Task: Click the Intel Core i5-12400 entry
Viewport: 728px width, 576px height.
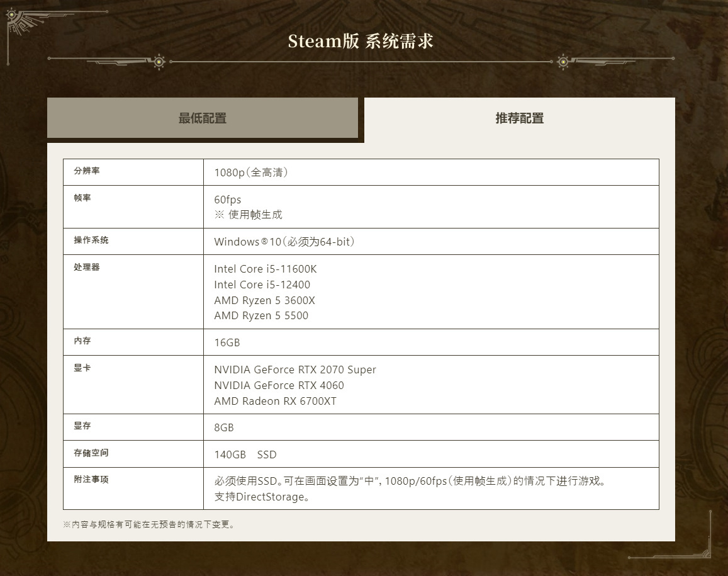Action: point(262,285)
